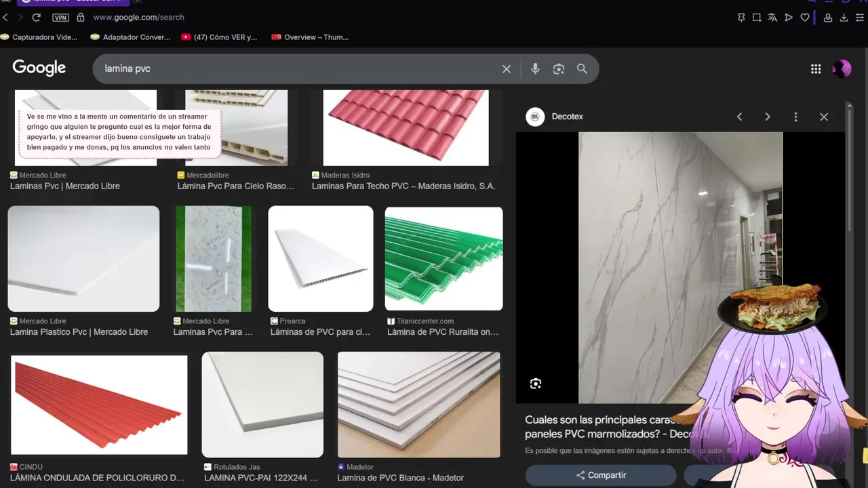
Task: Open the browser profile account icon
Action: tap(828, 18)
